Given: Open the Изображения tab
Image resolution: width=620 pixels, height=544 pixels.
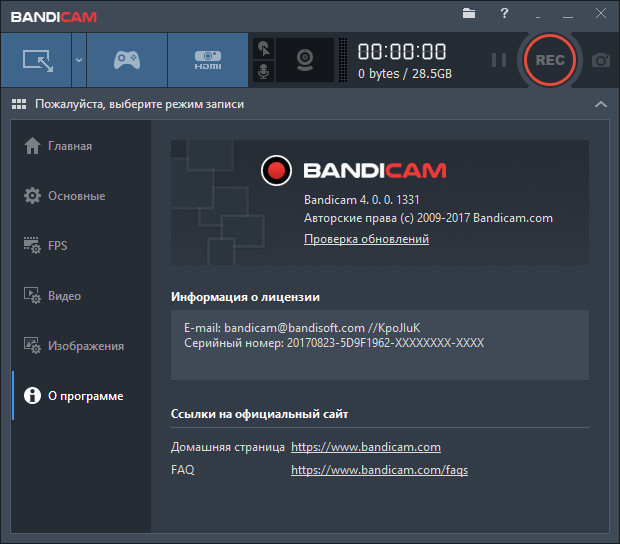Looking at the screenshot, I should point(86,346).
